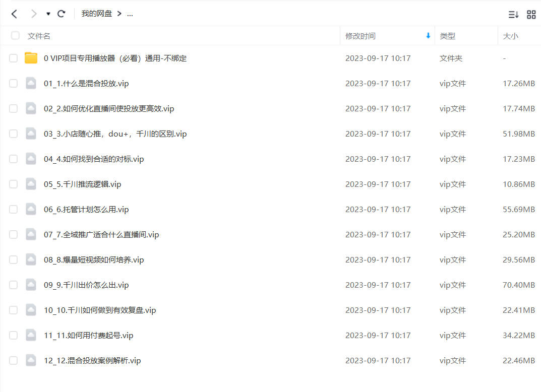The width and height of the screenshot is (541, 392).
Task: Check the box for 09_9.千川出价怎么出.vip
Action: (x=13, y=285)
